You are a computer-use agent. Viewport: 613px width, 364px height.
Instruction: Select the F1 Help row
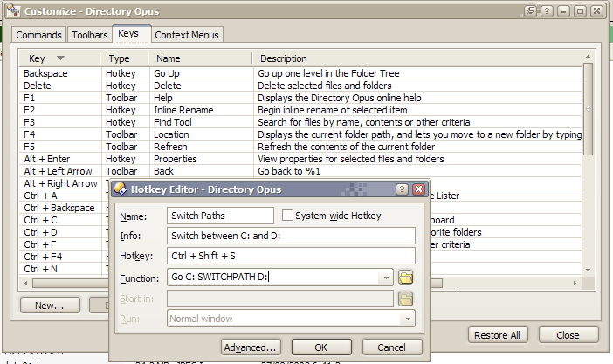click(x=300, y=98)
